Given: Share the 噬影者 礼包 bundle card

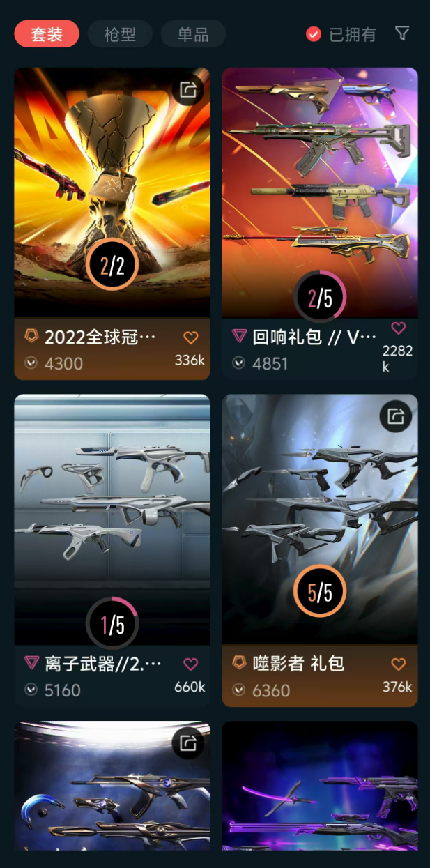Looking at the screenshot, I should click(x=396, y=416).
